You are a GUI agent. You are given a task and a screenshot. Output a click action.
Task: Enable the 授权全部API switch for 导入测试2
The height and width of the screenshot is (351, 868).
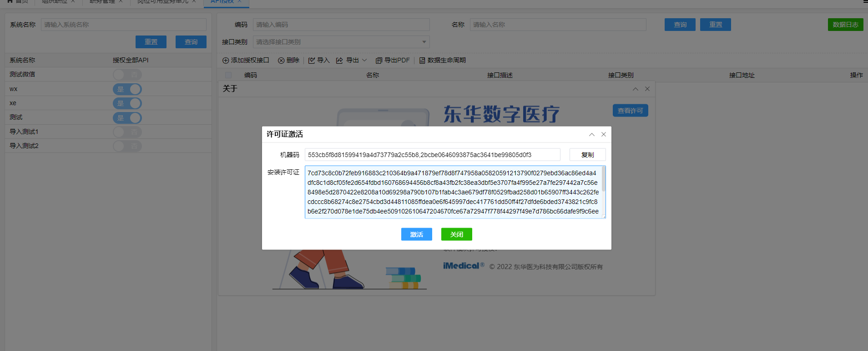[127, 146]
